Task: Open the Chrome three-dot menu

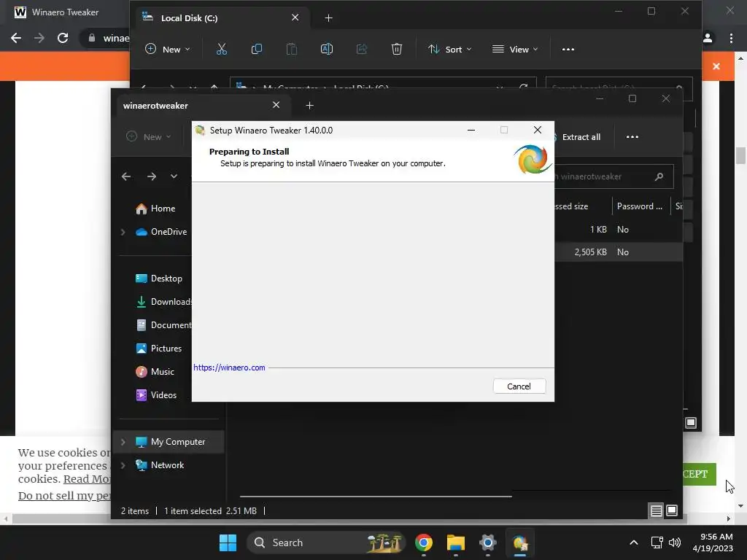Action: coord(731,38)
